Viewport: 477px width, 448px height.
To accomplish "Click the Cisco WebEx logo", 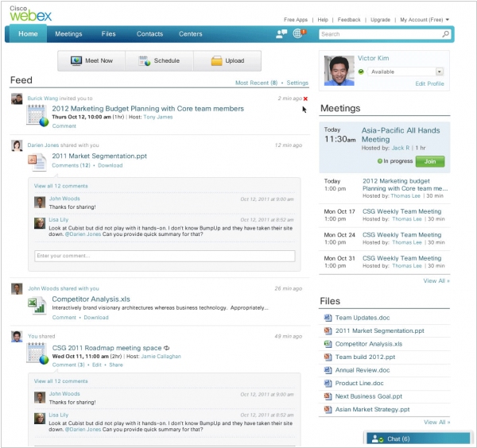I will (x=30, y=14).
